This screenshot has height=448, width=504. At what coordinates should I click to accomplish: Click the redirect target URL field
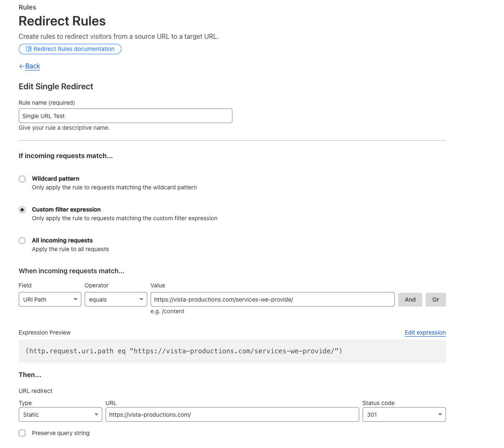pyautogui.click(x=232, y=415)
